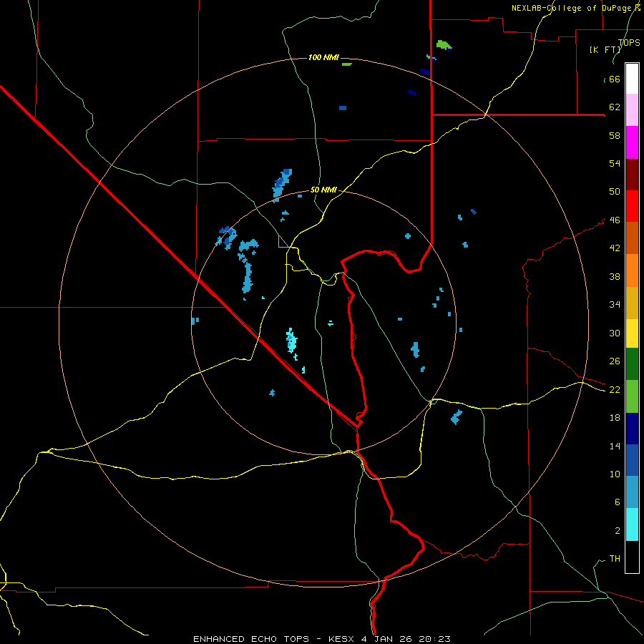The image size is (644, 644).
Task: Select the 'NEXLAB-College of DuPage' header text
Action: pos(572,8)
